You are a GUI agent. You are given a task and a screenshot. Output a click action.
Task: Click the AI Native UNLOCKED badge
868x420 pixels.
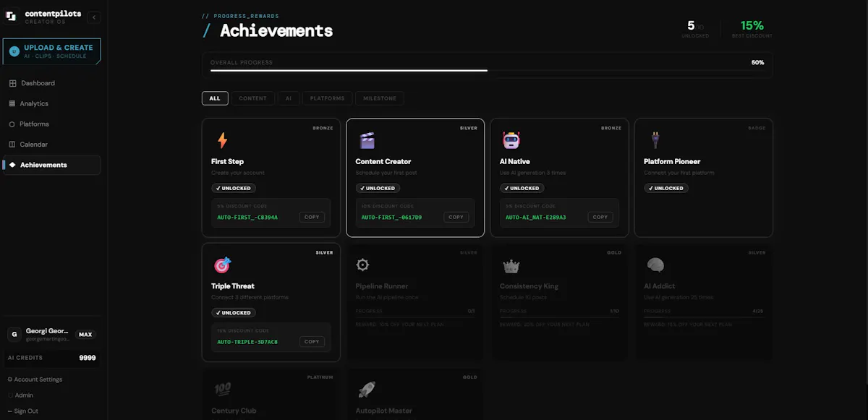(522, 188)
